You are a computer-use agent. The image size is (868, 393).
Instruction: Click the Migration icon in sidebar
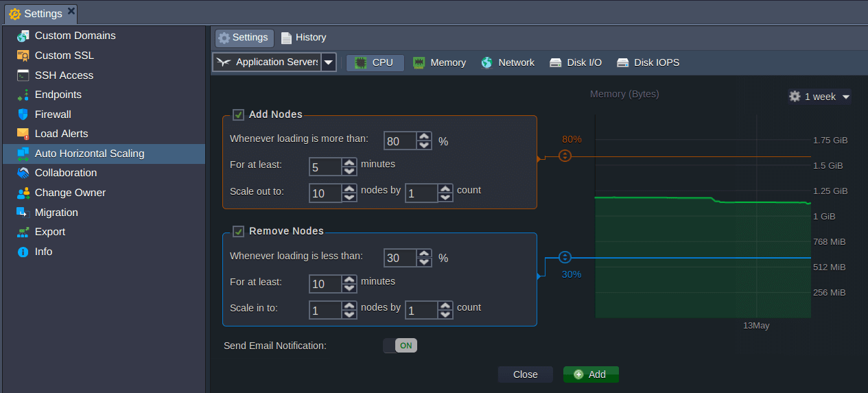click(x=23, y=213)
